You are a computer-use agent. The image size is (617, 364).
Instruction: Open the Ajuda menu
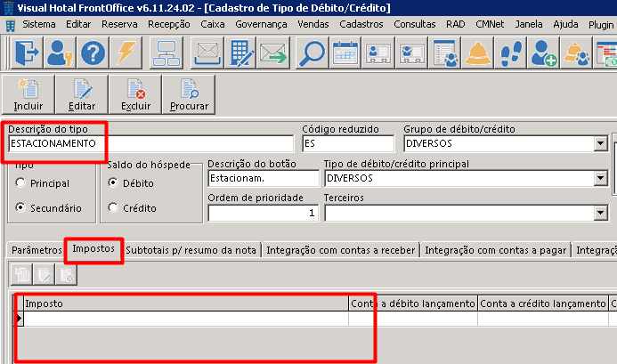pos(566,24)
